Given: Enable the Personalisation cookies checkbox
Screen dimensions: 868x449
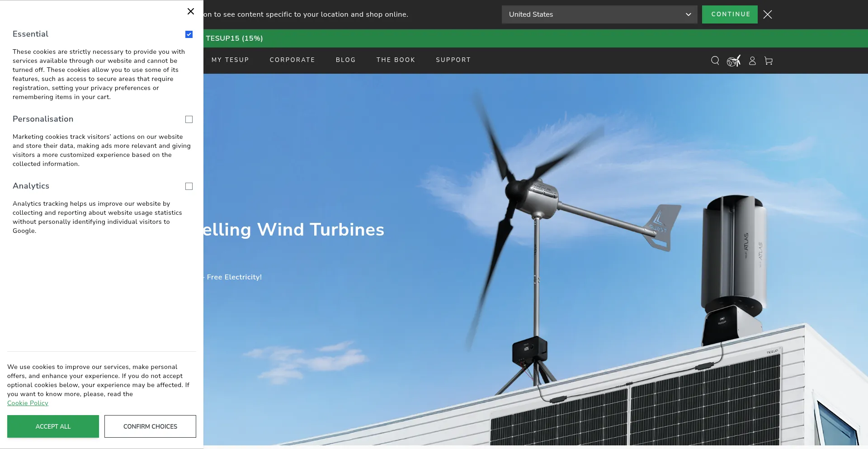Looking at the screenshot, I should pos(189,119).
